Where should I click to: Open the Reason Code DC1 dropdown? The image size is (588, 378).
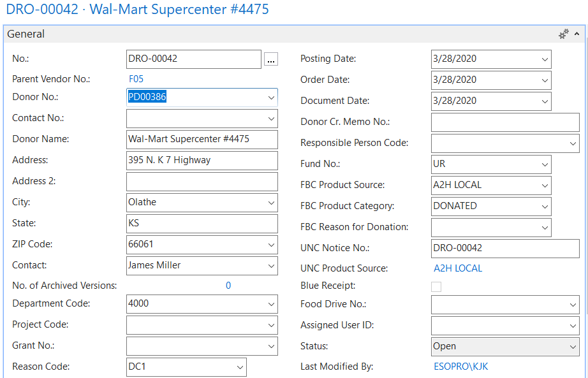coord(240,367)
